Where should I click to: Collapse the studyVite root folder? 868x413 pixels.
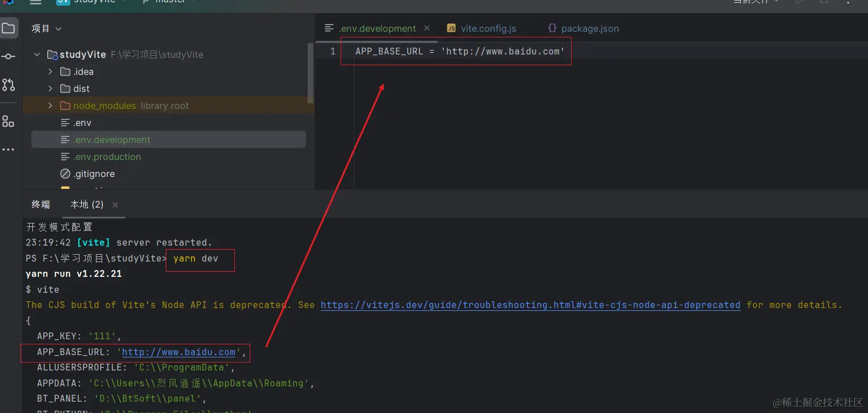pos(37,54)
